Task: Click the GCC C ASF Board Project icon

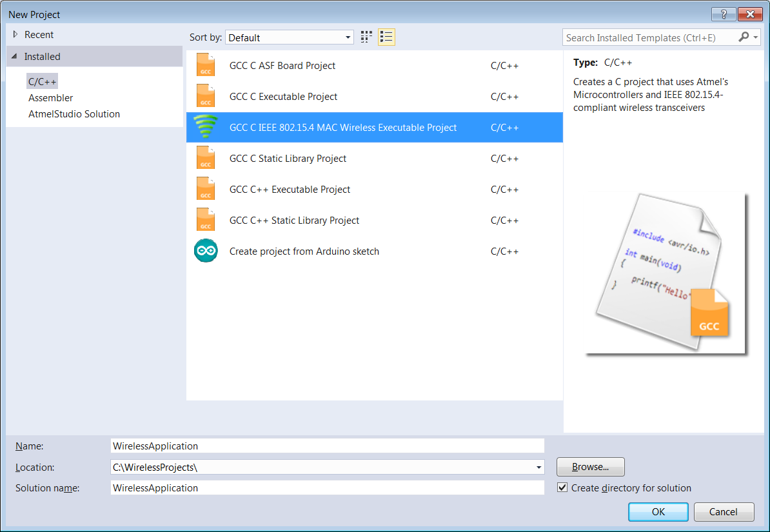Action: click(x=206, y=65)
